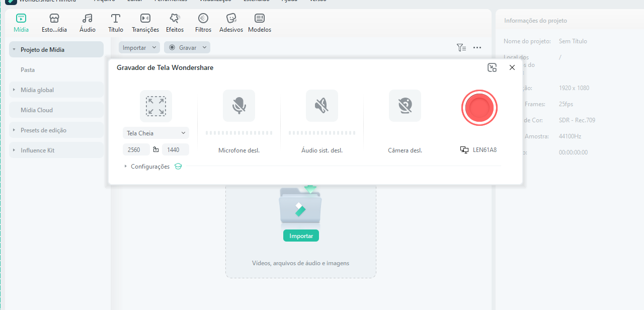Expand the Presets de edição arrow
Screen dimensions: 644x310
14,130
